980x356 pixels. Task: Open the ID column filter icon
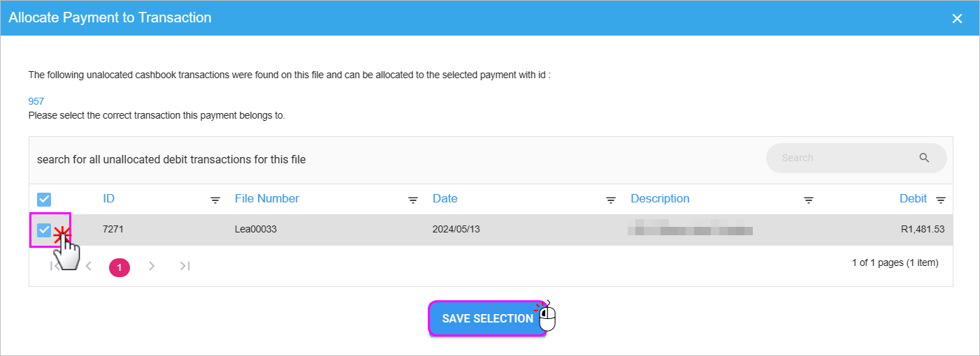coord(215,200)
